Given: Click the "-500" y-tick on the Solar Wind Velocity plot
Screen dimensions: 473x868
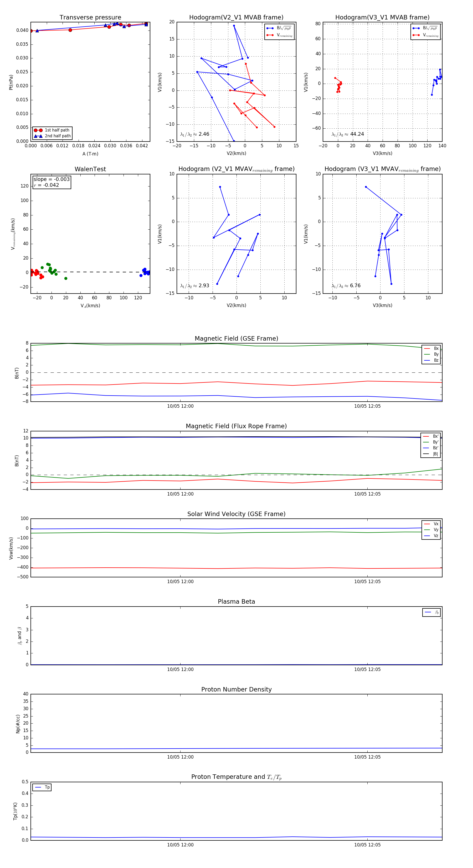Looking at the screenshot, I should [x=22, y=577].
